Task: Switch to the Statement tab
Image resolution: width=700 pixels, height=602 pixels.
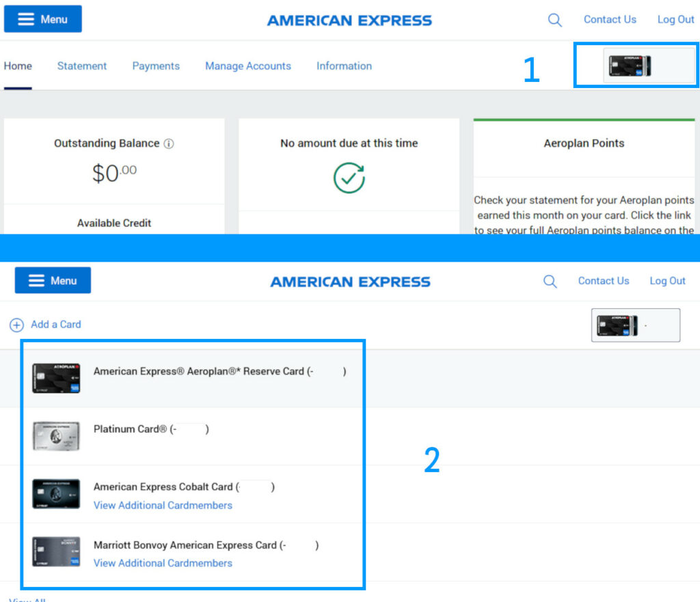Action: tap(81, 66)
